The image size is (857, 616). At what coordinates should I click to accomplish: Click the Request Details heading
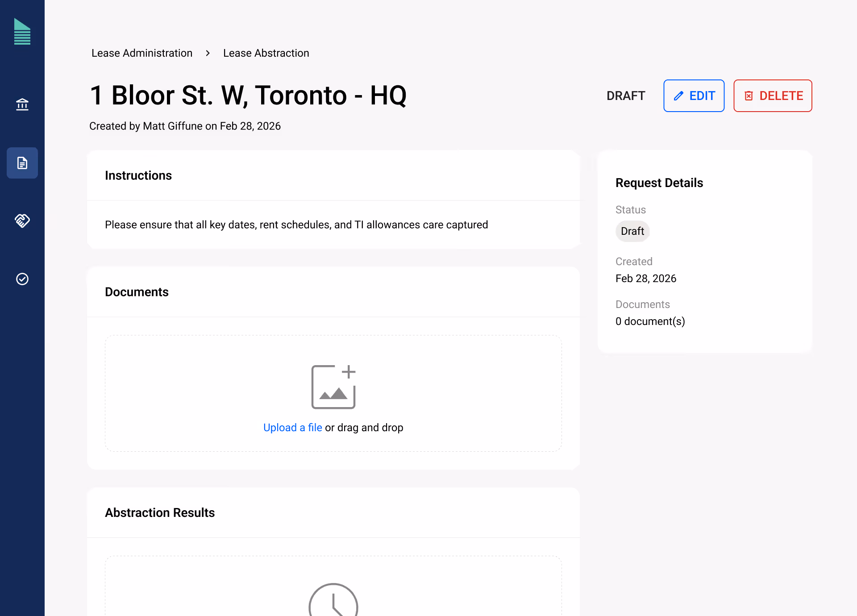pos(659,183)
